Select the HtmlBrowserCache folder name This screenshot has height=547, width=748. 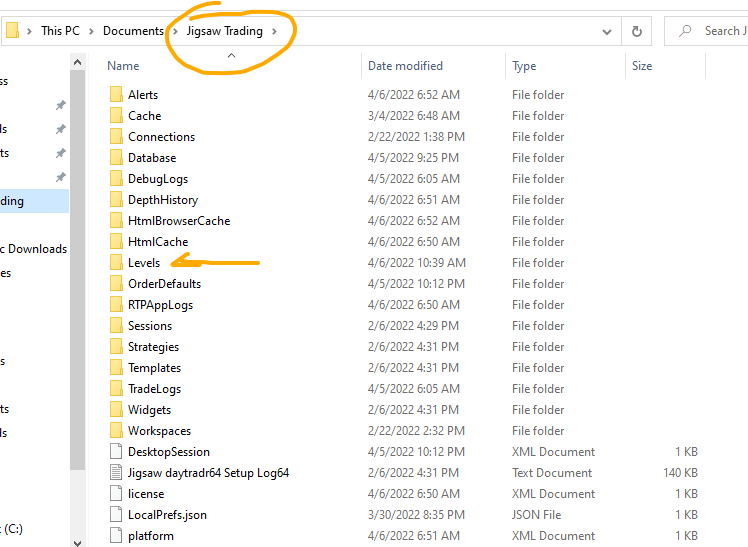tap(179, 221)
